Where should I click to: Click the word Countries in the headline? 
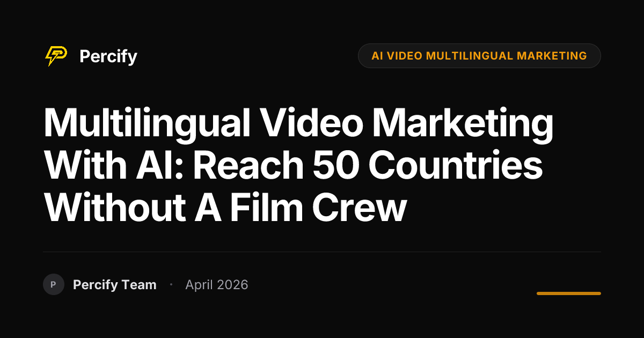coord(455,165)
